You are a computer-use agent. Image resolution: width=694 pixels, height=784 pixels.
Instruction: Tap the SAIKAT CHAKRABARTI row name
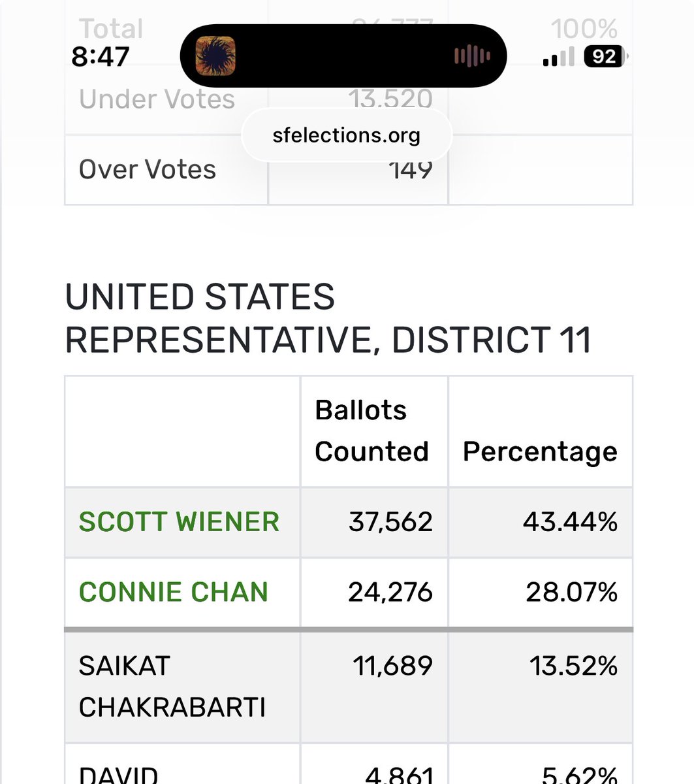[172, 687]
